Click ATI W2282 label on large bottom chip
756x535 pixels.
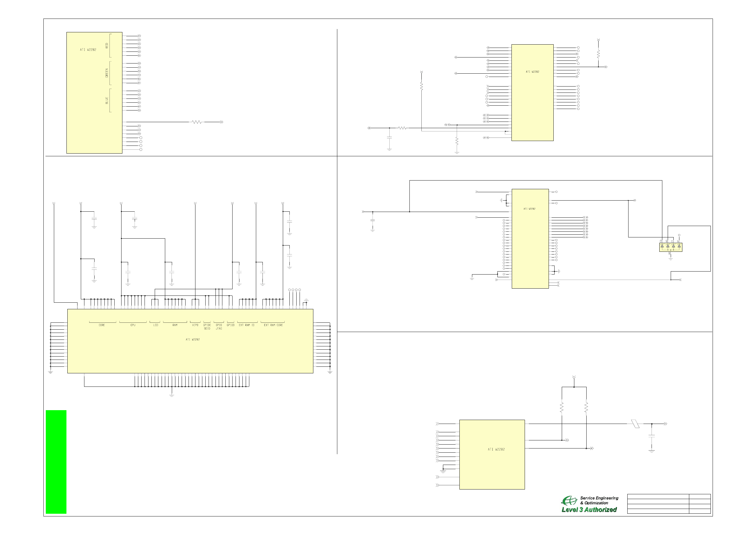[193, 340]
